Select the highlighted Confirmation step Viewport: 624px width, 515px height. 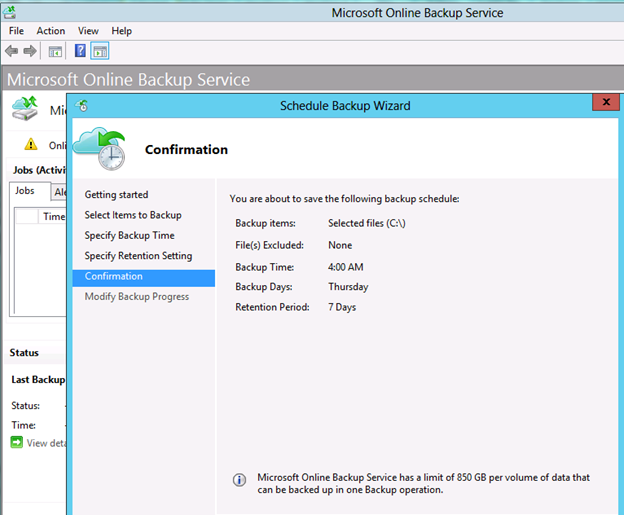click(144, 278)
